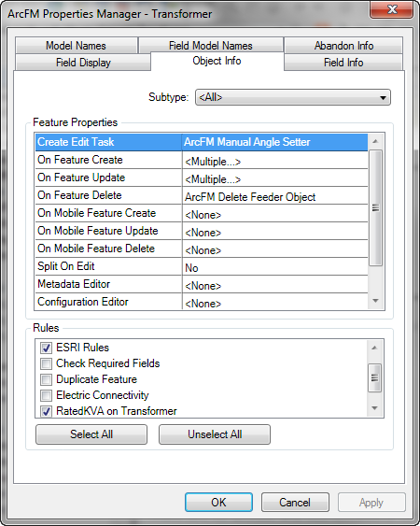Enable Check Required Fields rule
This screenshot has width=420, height=526.
(46, 363)
